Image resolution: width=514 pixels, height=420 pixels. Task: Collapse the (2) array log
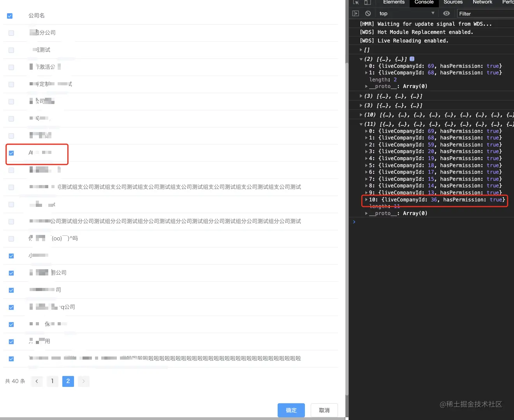(361, 59)
